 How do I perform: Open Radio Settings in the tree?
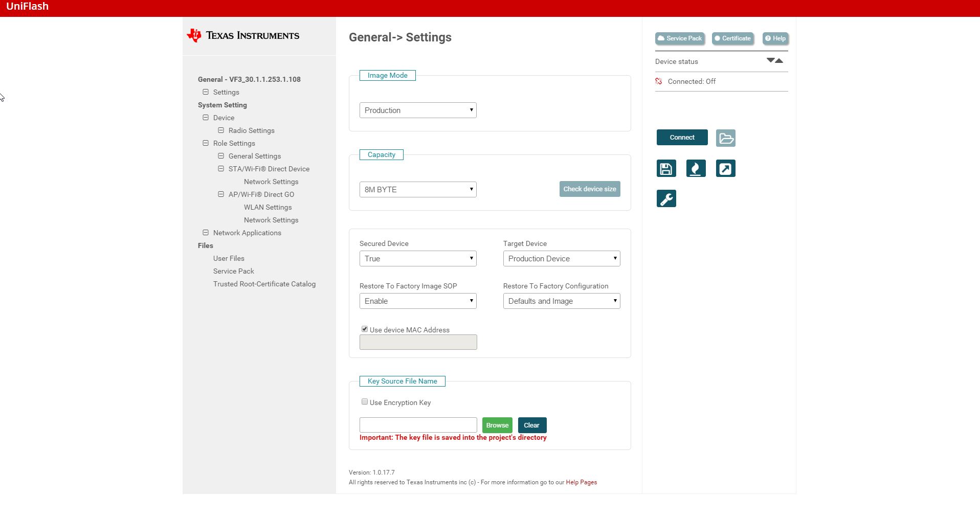[x=252, y=130]
